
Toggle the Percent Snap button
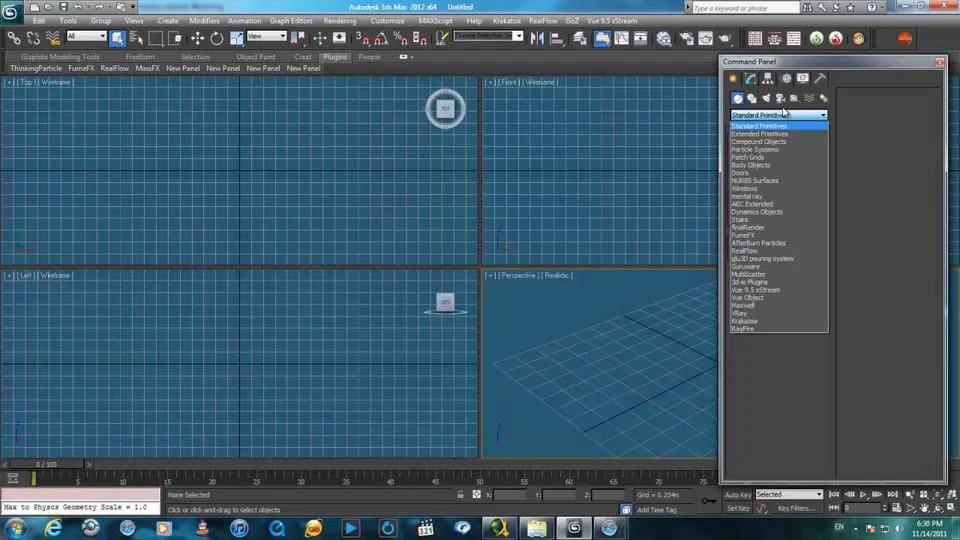[x=400, y=39]
